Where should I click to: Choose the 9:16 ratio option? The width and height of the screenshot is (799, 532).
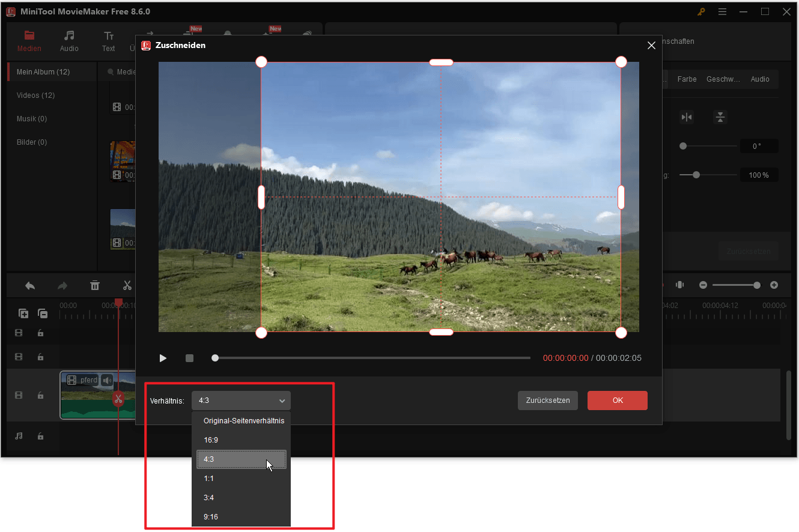[242, 517]
